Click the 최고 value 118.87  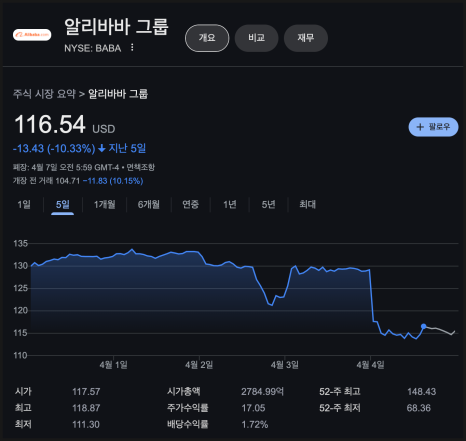[86, 408]
